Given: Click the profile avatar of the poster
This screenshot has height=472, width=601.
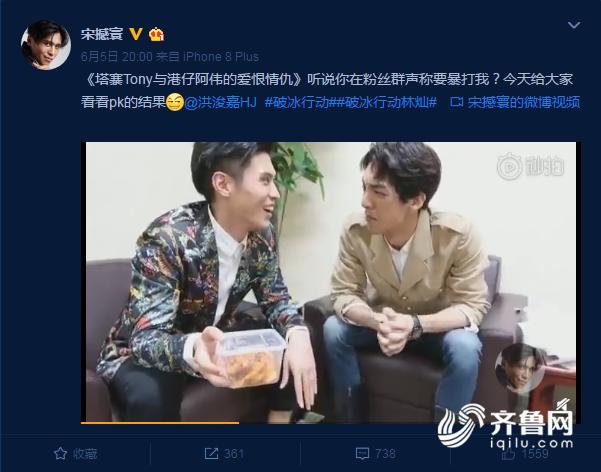Looking at the screenshot, I should pyautogui.click(x=46, y=45).
